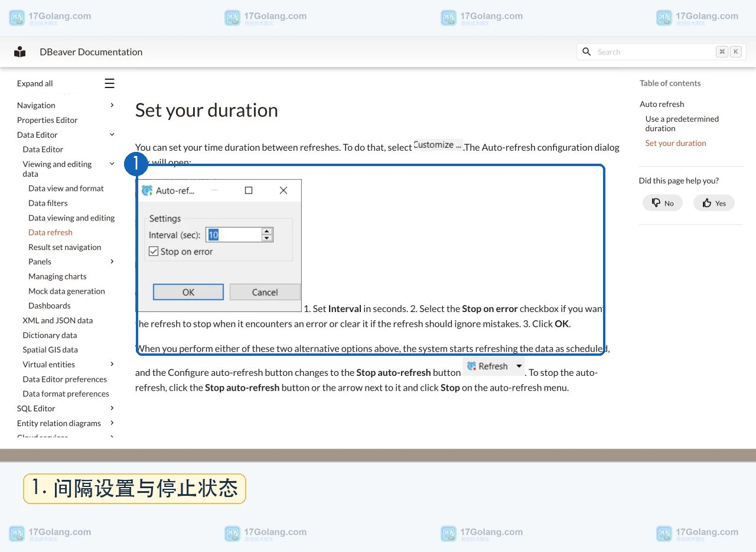Open Data view and format page
756x552 pixels.
coord(66,188)
